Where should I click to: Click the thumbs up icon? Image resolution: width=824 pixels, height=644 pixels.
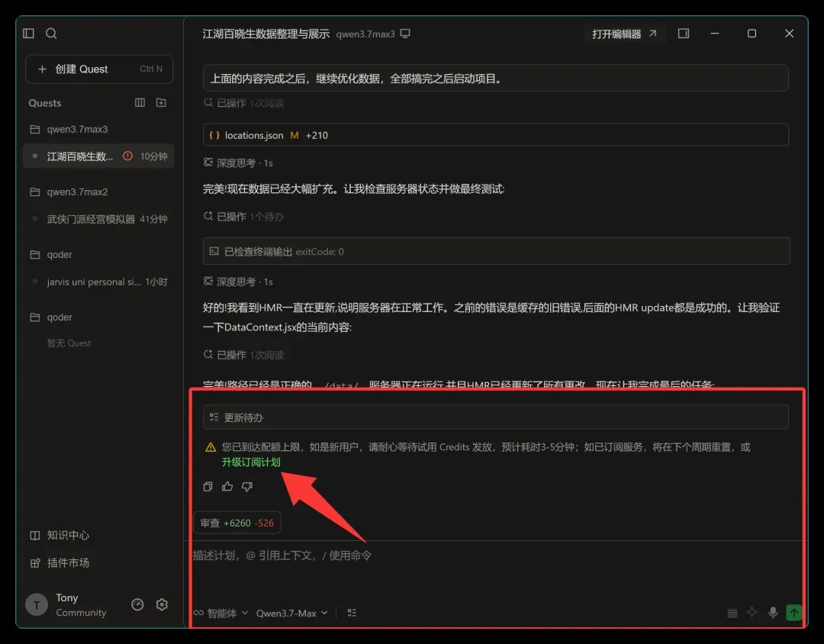(227, 487)
